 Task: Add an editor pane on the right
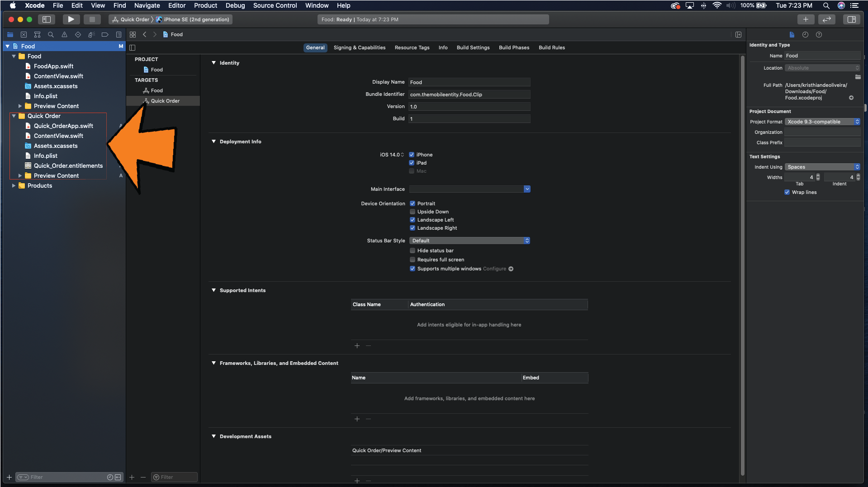click(x=739, y=34)
